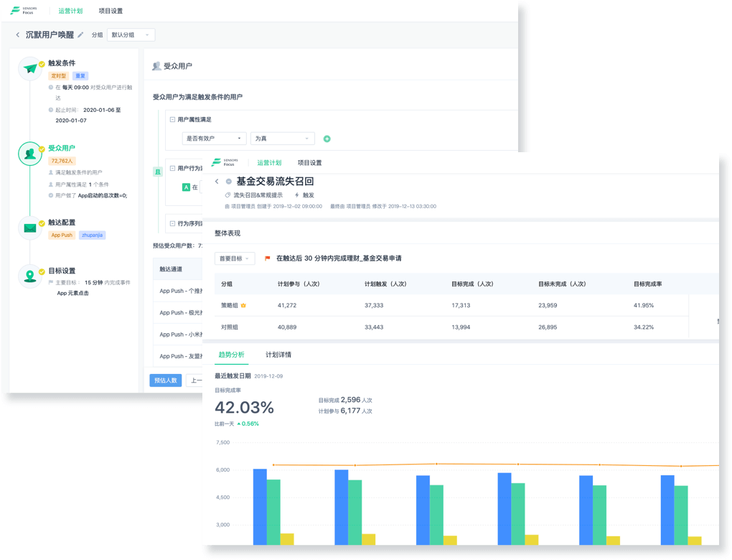Viewport: 732px width, 560px height.
Task: Open the 是否有效户 attribute dropdown
Action: (x=214, y=139)
